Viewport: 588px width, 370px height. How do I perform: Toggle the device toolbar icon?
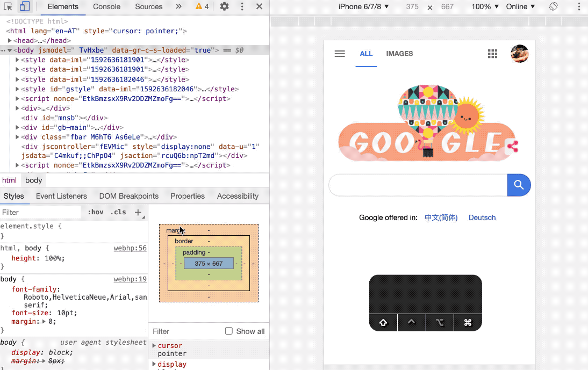[25, 6]
